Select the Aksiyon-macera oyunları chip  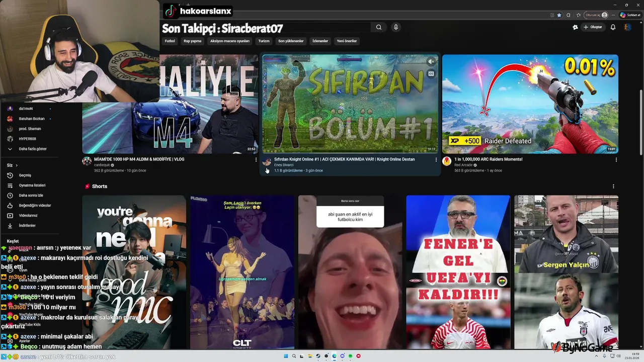coord(230,41)
